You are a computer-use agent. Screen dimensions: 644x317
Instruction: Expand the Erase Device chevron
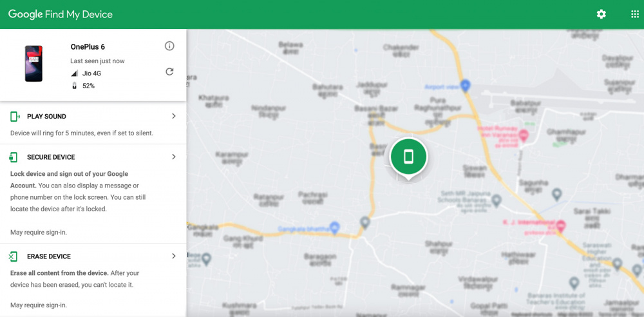tap(174, 256)
